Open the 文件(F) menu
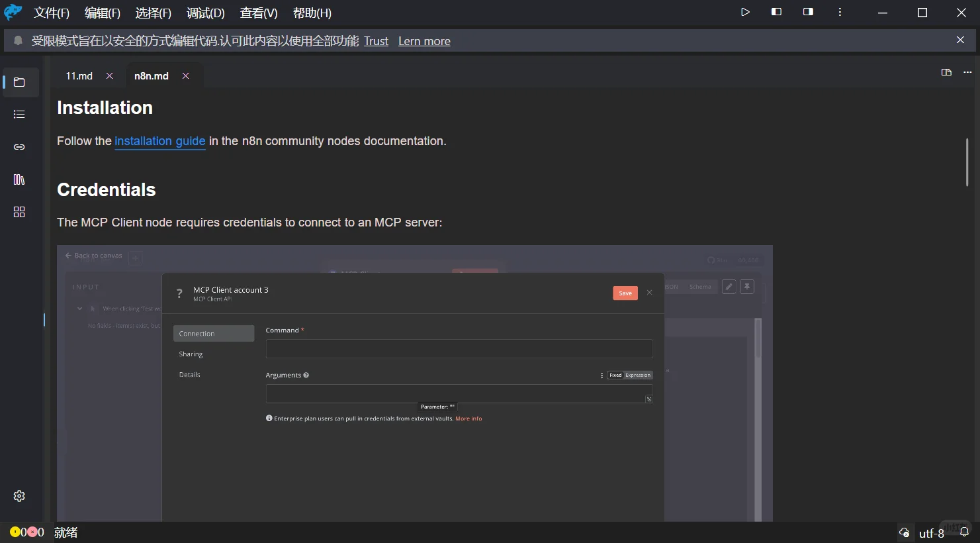Viewport: 980px width, 543px height. pos(52,13)
